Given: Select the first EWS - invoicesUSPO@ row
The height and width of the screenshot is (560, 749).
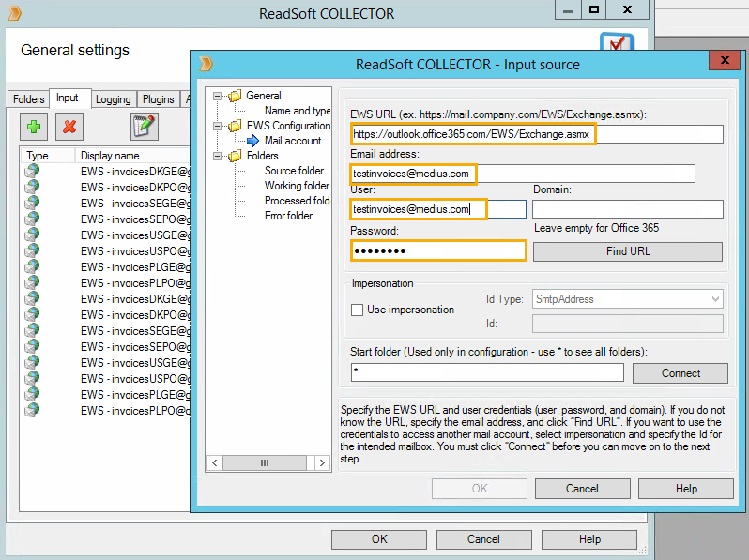Looking at the screenshot, I should pos(105,251).
